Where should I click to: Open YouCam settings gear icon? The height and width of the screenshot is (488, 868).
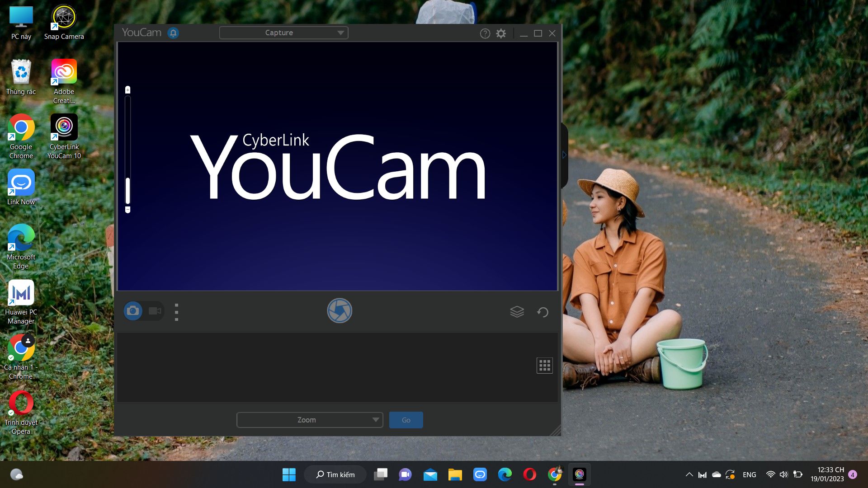click(501, 33)
